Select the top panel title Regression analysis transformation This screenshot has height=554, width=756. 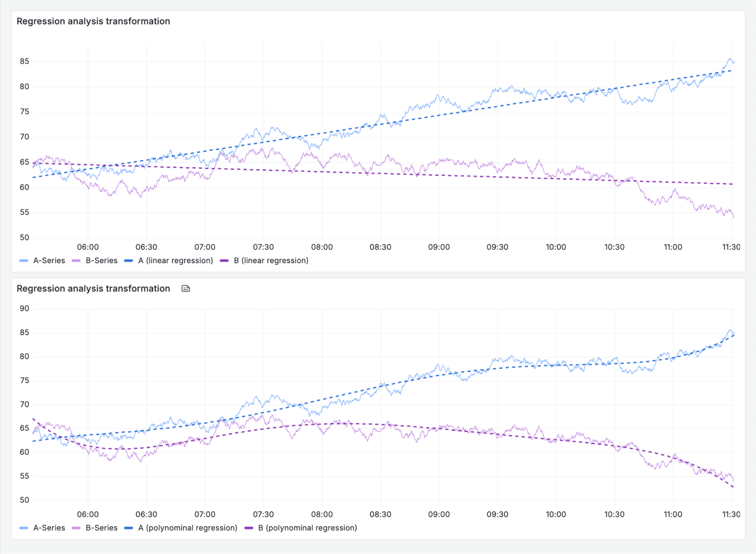click(x=93, y=21)
